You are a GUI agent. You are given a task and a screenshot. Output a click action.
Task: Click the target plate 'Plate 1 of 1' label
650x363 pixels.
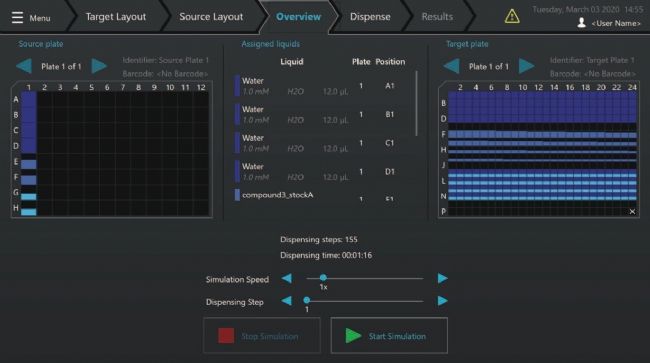tap(489, 66)
